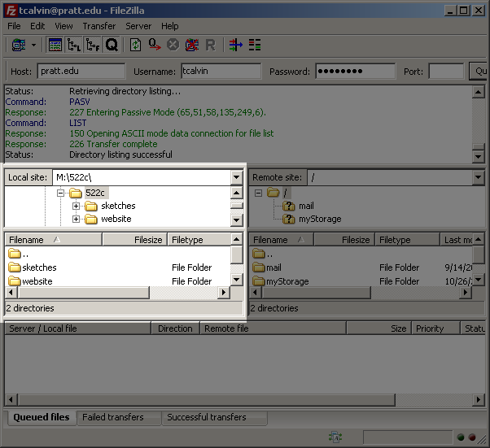The width and height of the screenshot is (490, 448).
Task: Select mail folder in remote tree
Action: (306, 206)
